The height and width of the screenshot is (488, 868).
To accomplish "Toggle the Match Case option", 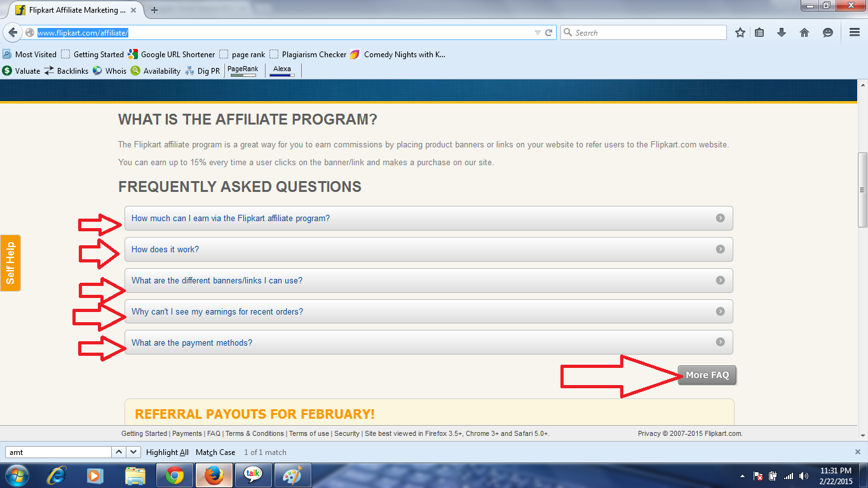I will click(215, 452).
